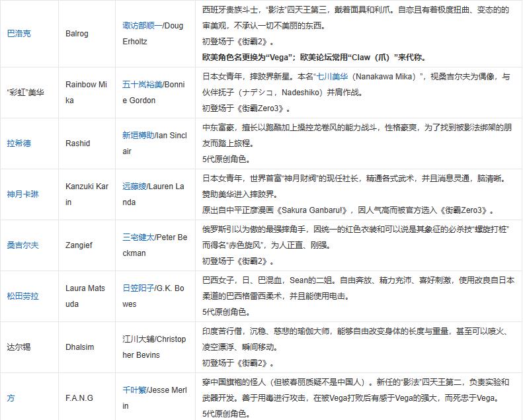Click the Dhalsim English name text
The width and height of the screenshot is (523, 420).
point(80,347)
